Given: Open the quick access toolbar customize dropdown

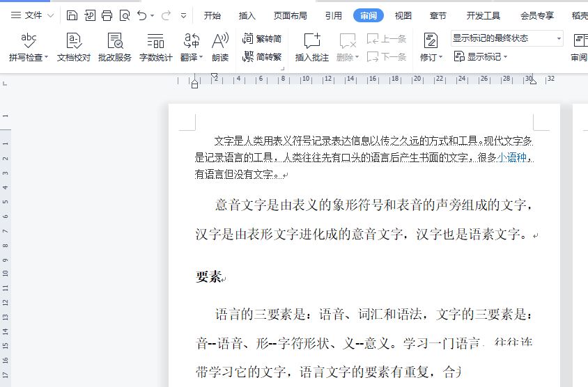Looking at the screenshot, I should (x=183, y=16).
